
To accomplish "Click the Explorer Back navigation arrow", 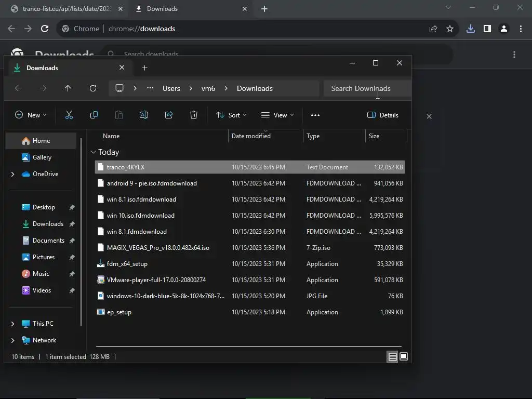I will (18, 88).
